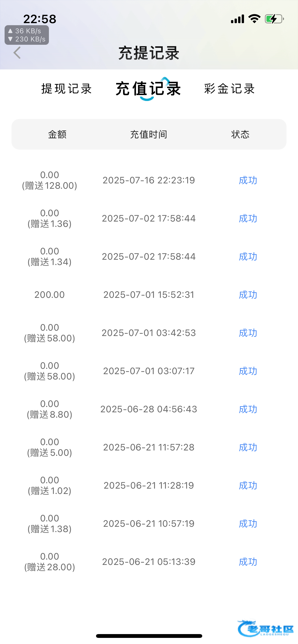Tap the 老哥社区 watermark logo
The image size is (298, 644).
(265, 628)
